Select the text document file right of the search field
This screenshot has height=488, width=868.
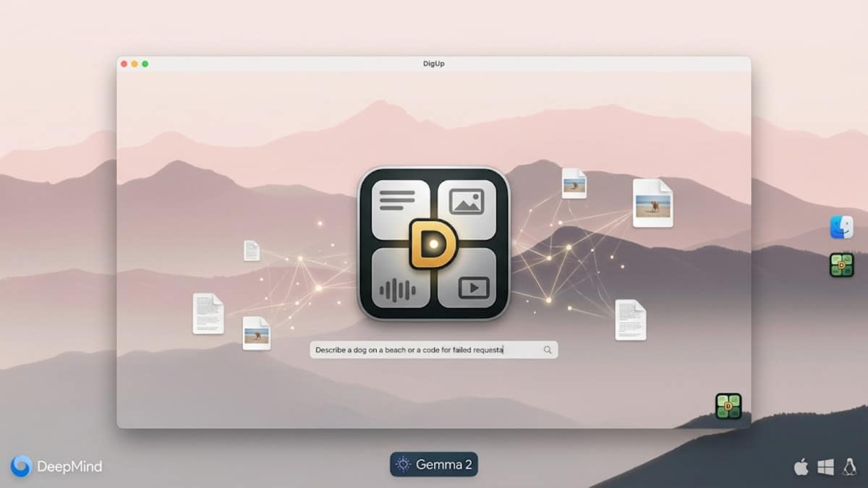click(x=631, y=320)
